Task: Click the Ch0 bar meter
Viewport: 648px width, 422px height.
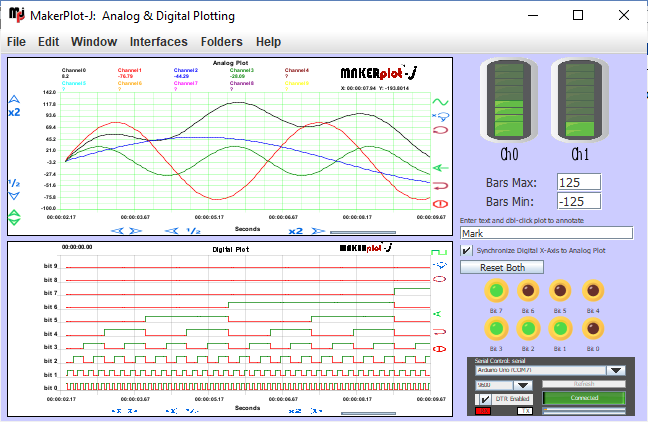Action: coord(509,100)
